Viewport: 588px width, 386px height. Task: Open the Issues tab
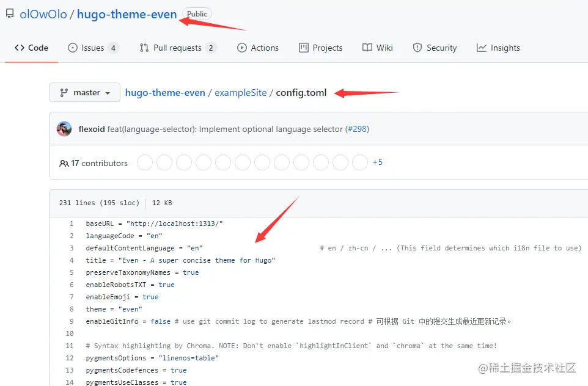(x=93, y=48)
